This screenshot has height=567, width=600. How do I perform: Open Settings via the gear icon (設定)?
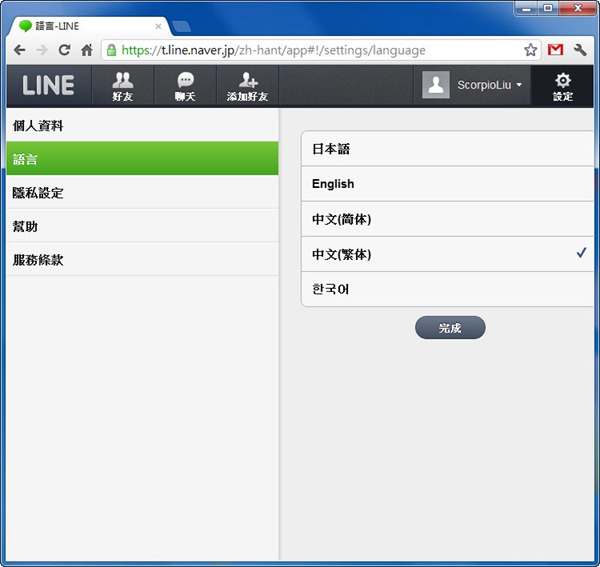[x=562, y=86]
